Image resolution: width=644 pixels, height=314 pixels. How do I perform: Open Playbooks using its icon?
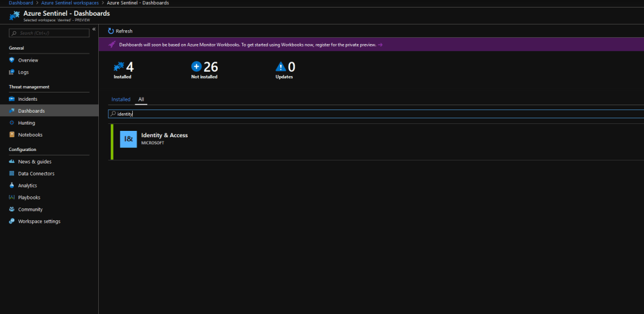[12, 198]
